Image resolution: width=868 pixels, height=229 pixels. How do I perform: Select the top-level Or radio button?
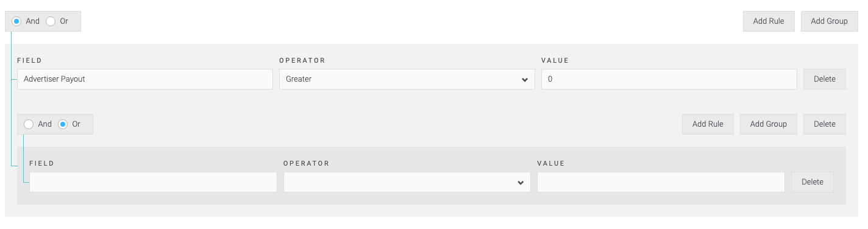(x=51, y=21)
